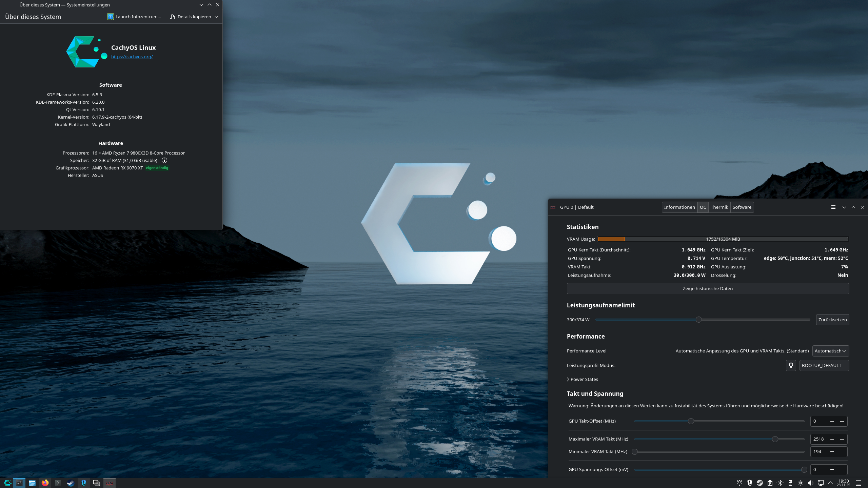This screenshot has height=488, width=868.
Task: Open the clipboard tray icon
Action: point(770,483)
